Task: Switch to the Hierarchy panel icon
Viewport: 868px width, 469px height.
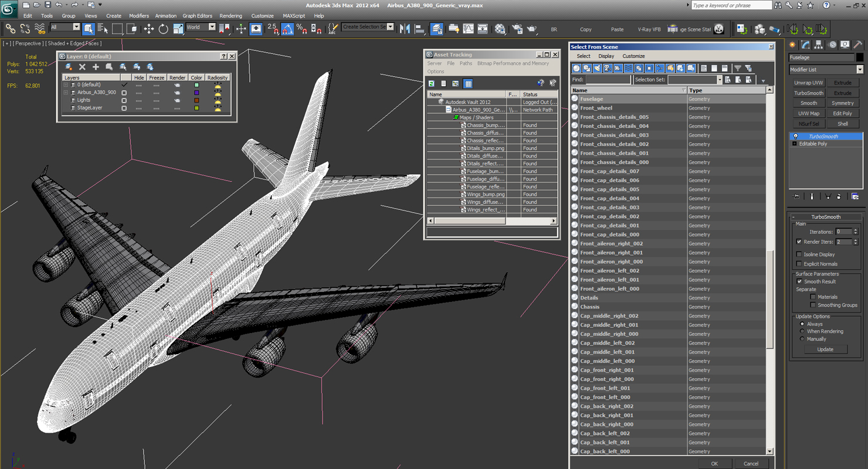Action: click(819, 45)
